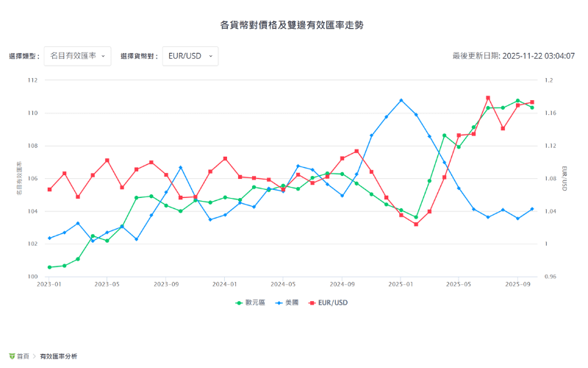
Task: Toggle the 美國 legend series
Action: (x=287, y=302)
